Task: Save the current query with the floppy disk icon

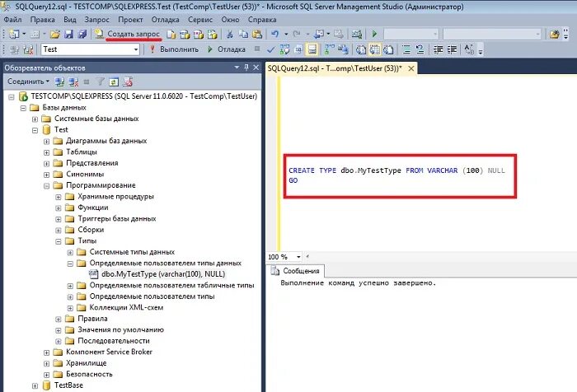Action: pos(68,35)
